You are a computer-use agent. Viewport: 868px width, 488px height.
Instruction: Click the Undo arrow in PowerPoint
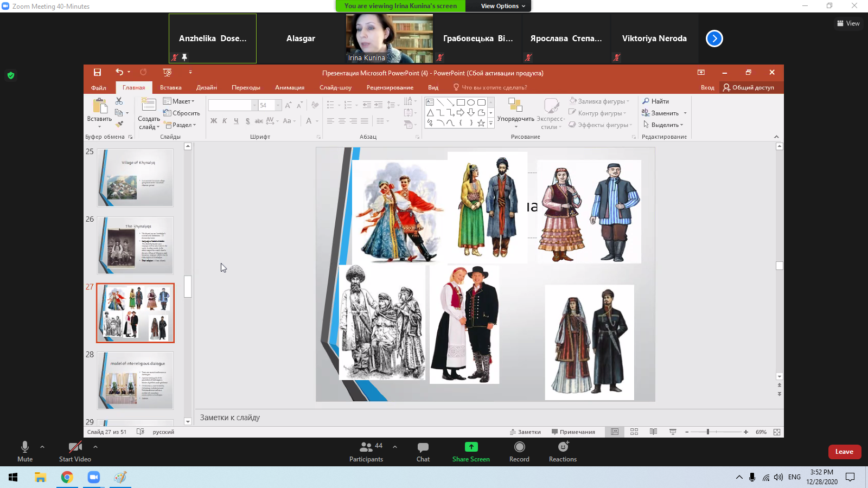point(119,72)
